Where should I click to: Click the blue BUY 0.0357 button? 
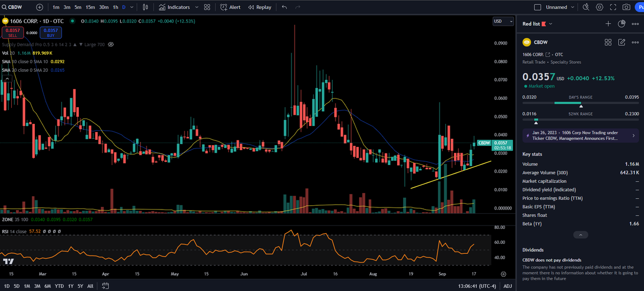pyautogui.click(x=50, y=33)
